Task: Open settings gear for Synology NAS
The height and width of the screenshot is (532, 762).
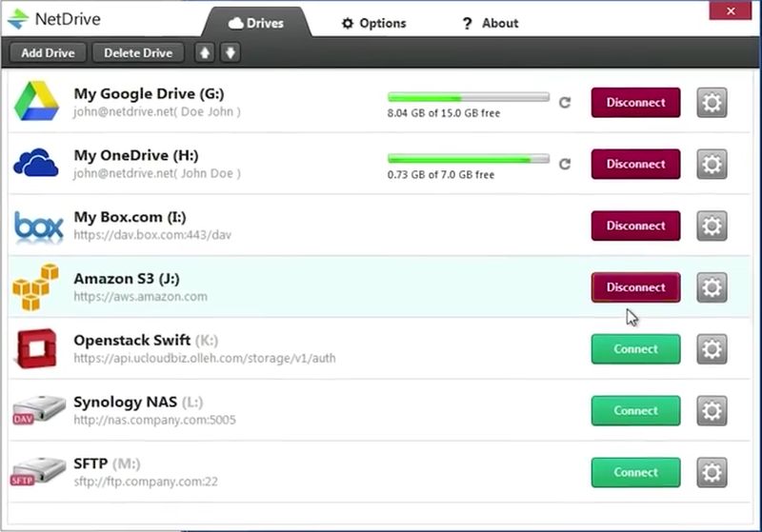Action: (x=712, y=410)
